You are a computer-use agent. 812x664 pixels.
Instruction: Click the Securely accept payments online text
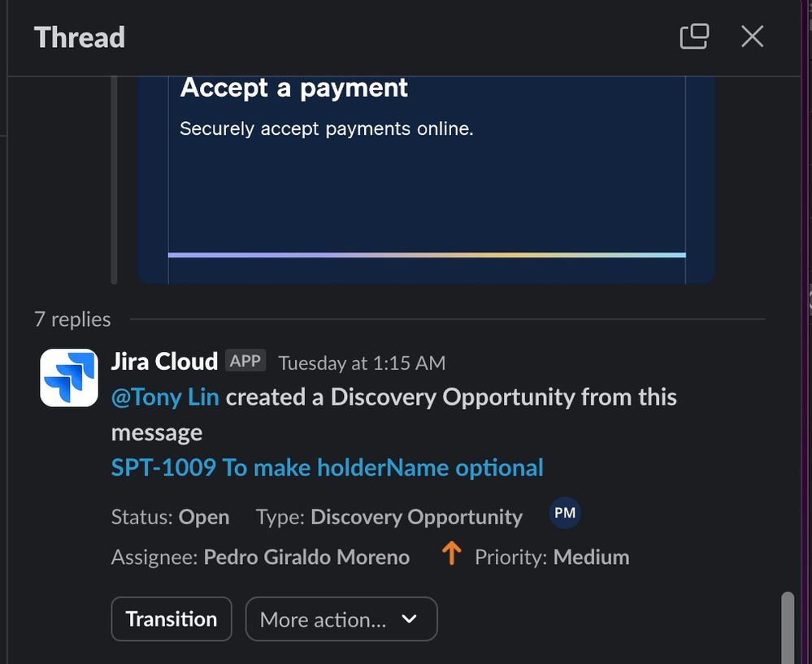pos(327,128)
